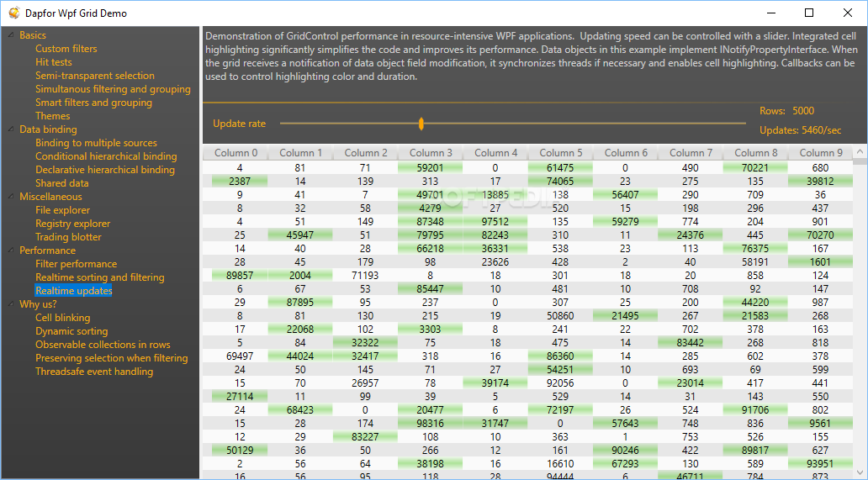Select the cell containing 26957
Image resolution: width=868 pixels, height=480 pixels.
click(x=365, y=382)
